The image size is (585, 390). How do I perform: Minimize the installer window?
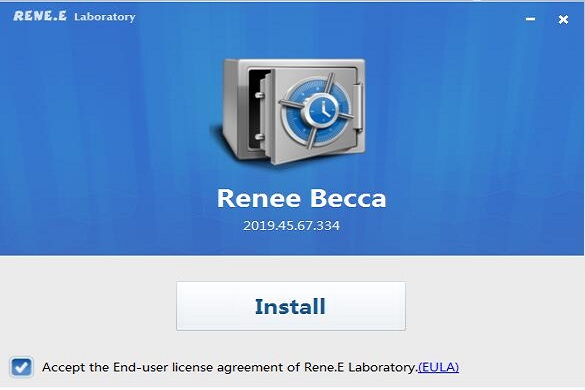[530, 19]
